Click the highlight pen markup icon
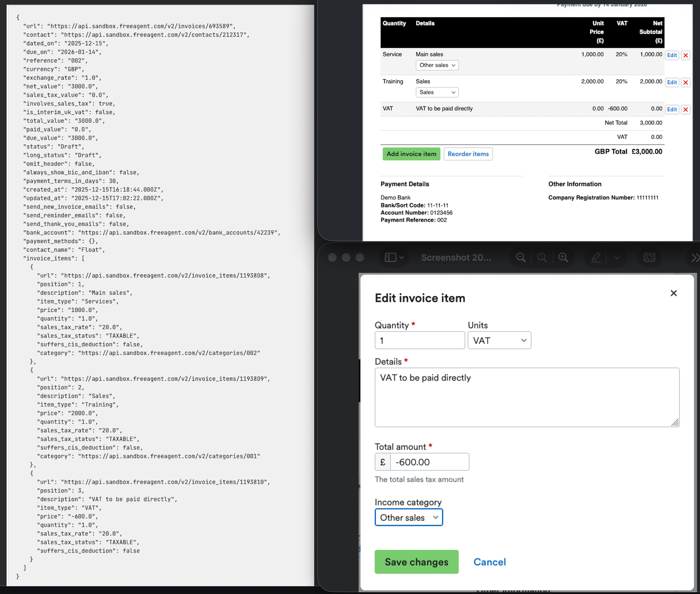Viewport: 700px width, 594px height. click(595, 257)
